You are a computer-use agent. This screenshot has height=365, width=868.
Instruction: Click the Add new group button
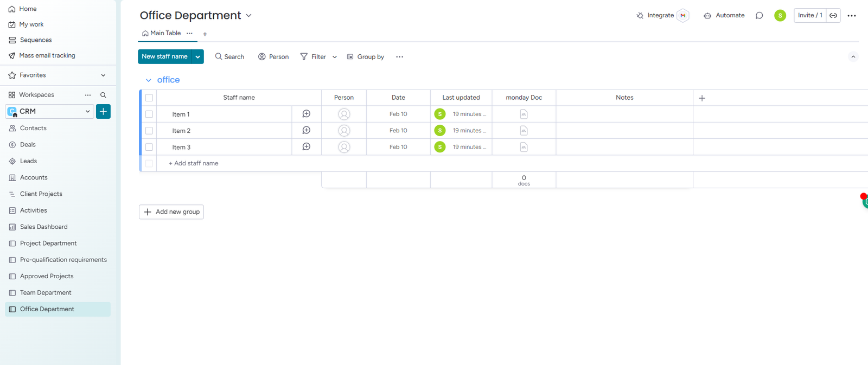click(171, 212)
